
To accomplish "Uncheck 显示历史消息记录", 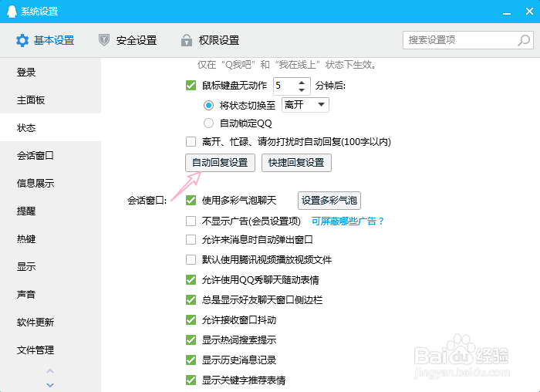I will (x=191, y=360).
